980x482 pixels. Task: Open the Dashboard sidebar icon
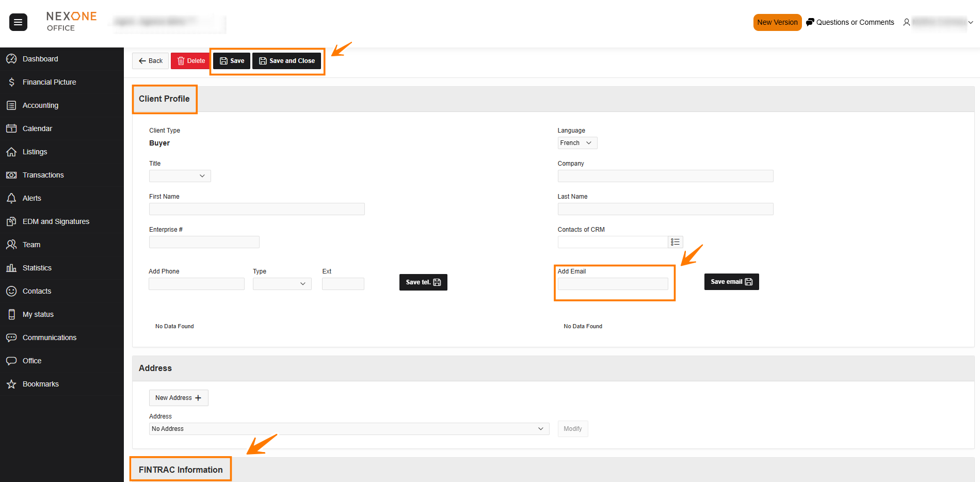tap(11, 59)
